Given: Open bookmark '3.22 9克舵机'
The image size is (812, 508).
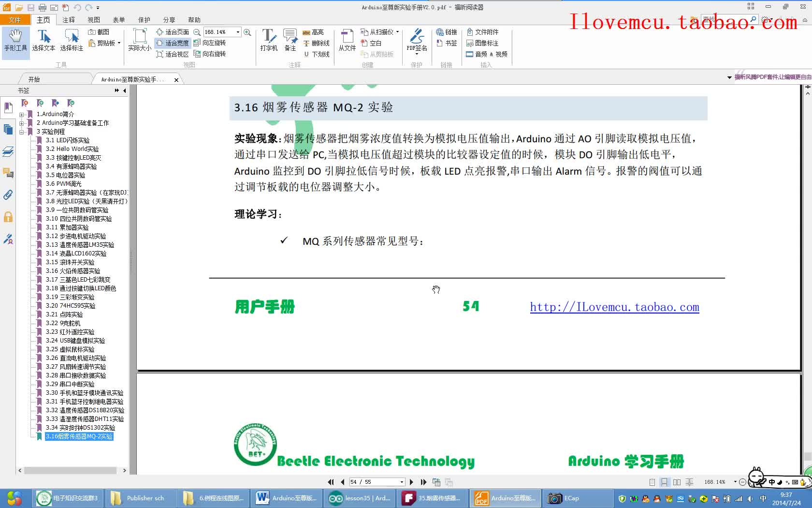Looking at the screenshot, I should 63,323.
